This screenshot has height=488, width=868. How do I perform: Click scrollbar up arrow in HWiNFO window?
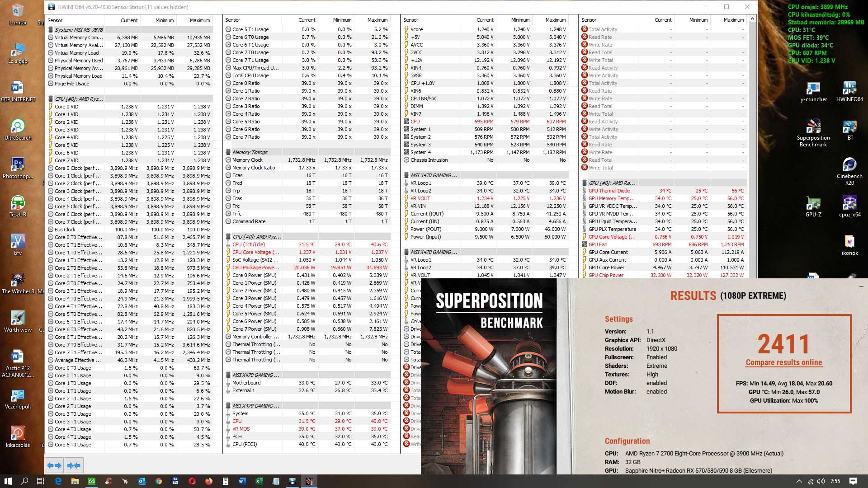(x=752, y=19)
